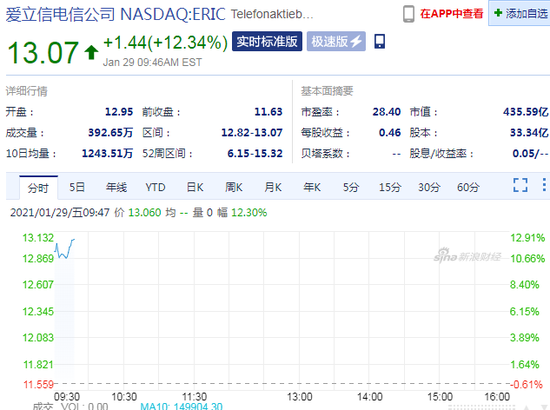The height and width of the screenshot is (410, 550).
Task: Click the 13.132 y-axis price label
Action: point(38,238)
